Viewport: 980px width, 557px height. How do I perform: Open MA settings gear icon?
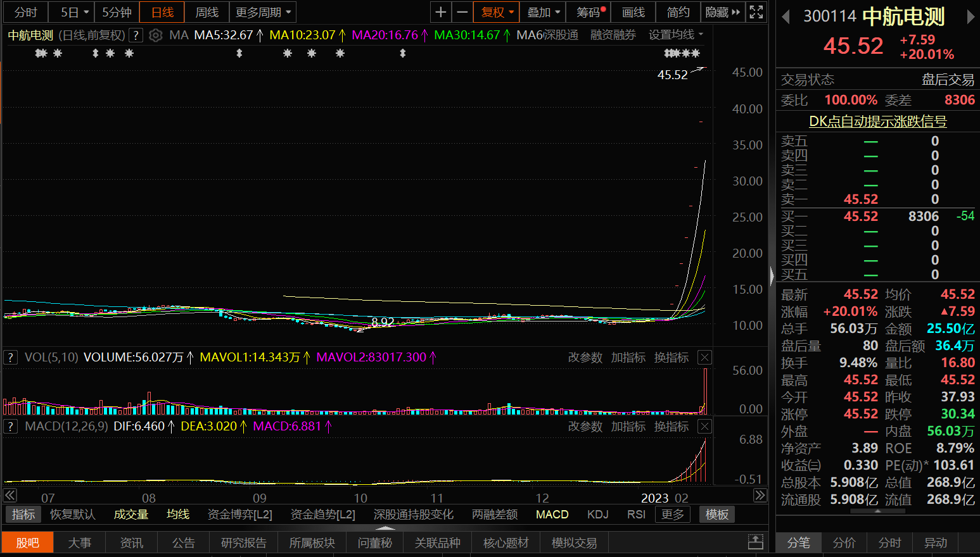click(156, 35)
